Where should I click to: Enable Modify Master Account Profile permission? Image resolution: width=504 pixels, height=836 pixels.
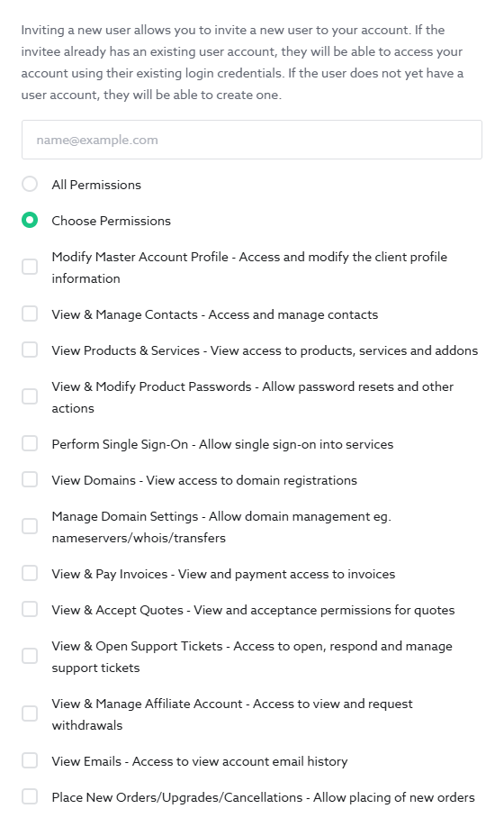[x=30, y=267]
